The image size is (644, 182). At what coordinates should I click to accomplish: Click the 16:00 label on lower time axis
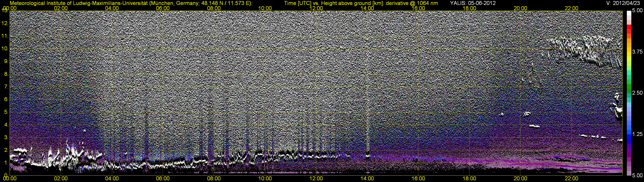(418, 179)
